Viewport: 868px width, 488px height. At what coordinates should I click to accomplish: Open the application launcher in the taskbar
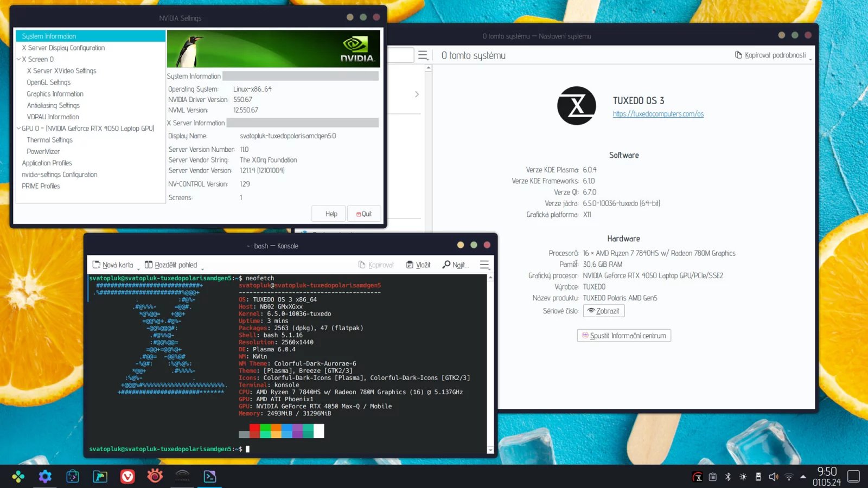click(x=18, y=477)
